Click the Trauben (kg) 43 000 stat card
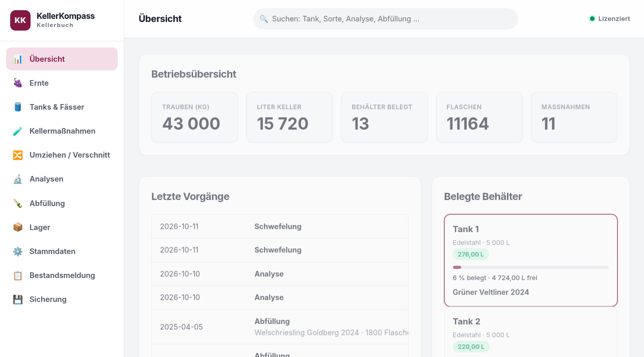This screenshot has width=644, height=357. tap(195, 117)
